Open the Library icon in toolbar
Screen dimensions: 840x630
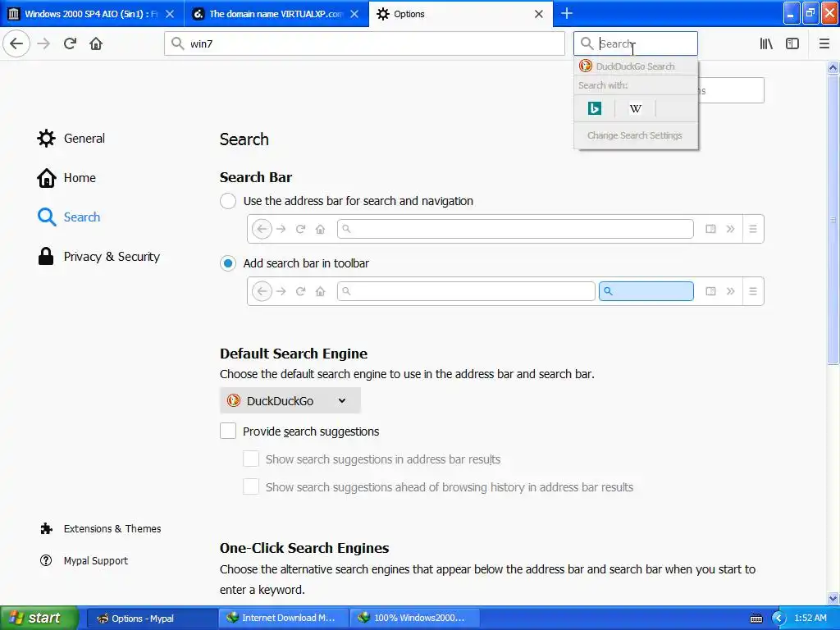point(766,43)
